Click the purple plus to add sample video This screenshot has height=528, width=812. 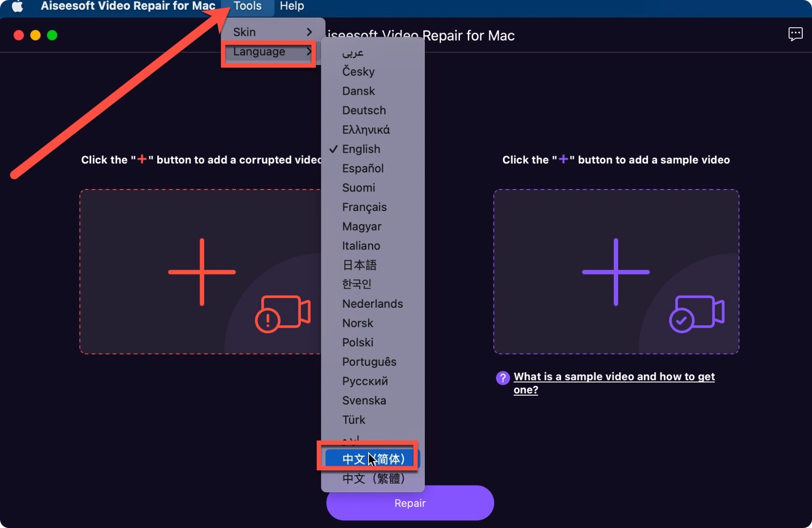click(x=616, y=272)
